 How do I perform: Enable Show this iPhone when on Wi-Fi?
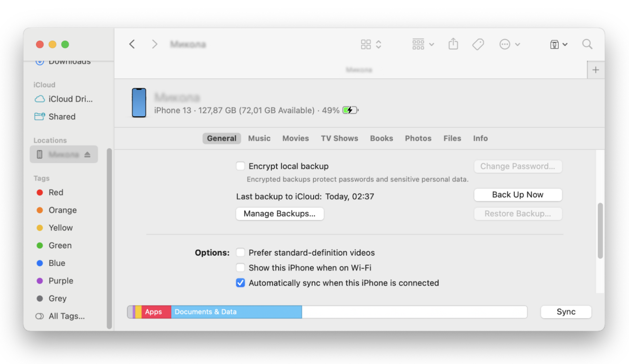pyautogui.click(x=240, y=268)
